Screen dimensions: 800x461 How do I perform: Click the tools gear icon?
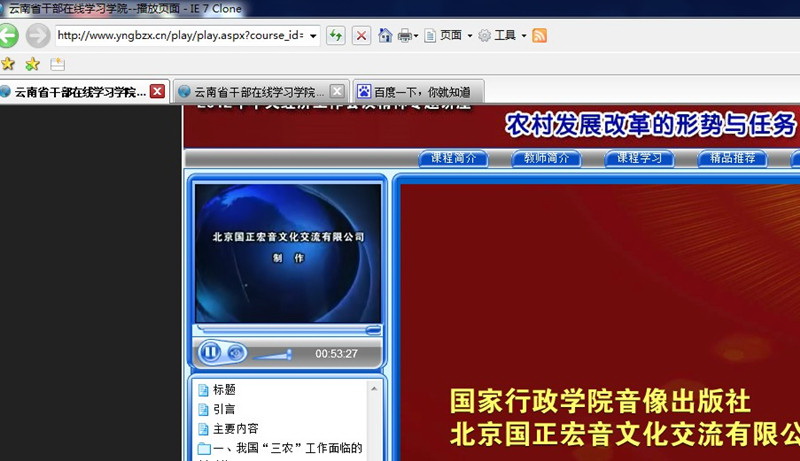click(x=484, y=35)
